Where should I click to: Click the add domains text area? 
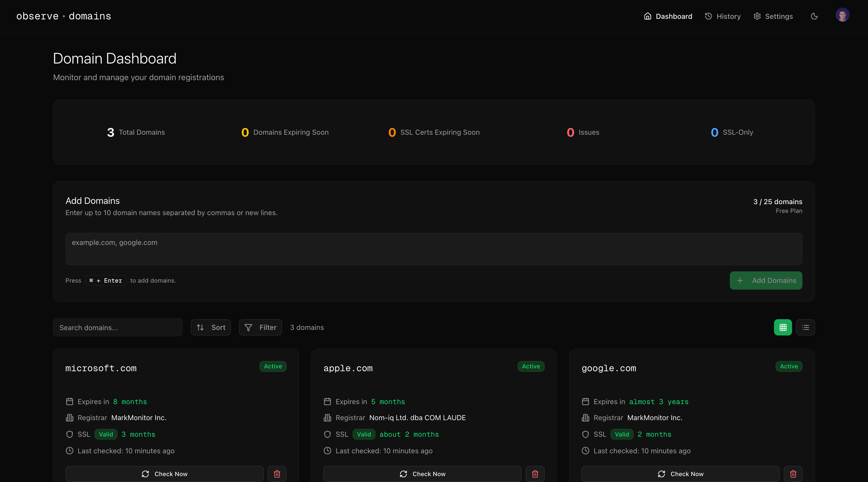434,249
